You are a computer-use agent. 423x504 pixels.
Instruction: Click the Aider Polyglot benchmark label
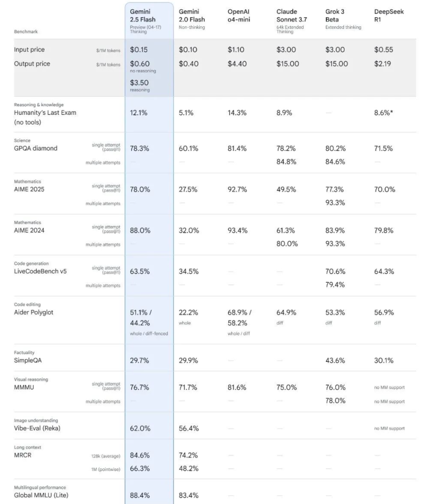coord(34,313)
